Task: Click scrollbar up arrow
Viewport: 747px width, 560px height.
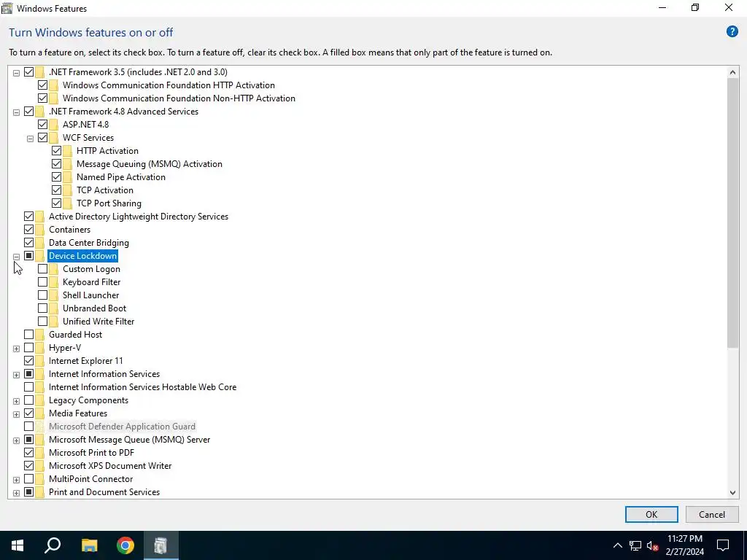Action: (x=732, y=72)
